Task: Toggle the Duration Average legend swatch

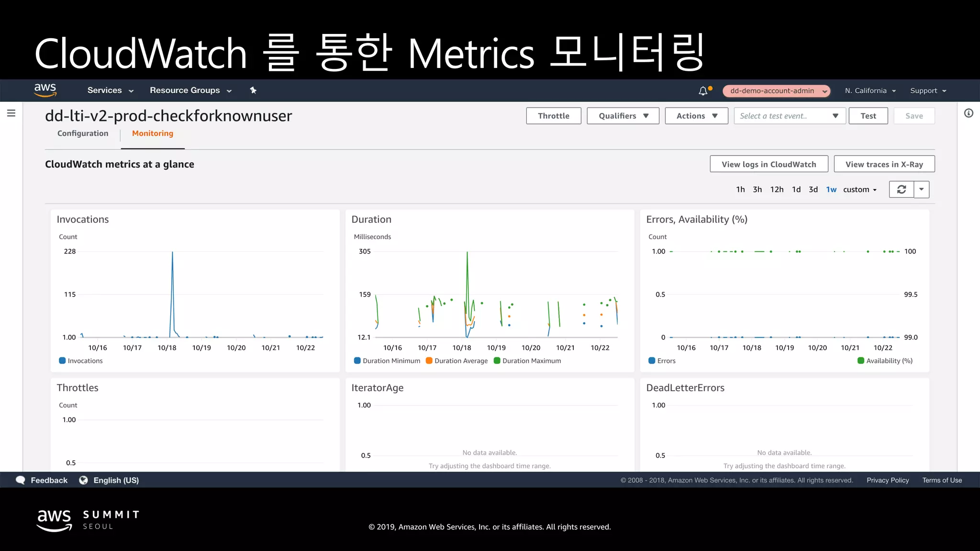Action: coord(429,361)
